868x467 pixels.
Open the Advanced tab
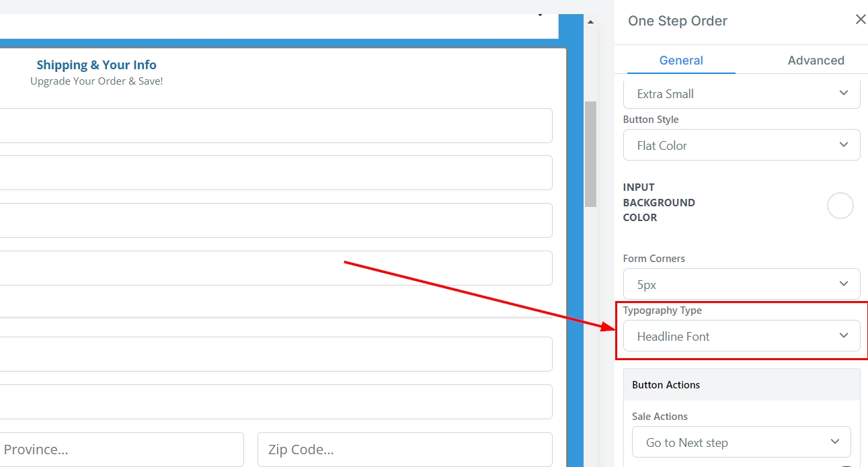pos(816,60)
